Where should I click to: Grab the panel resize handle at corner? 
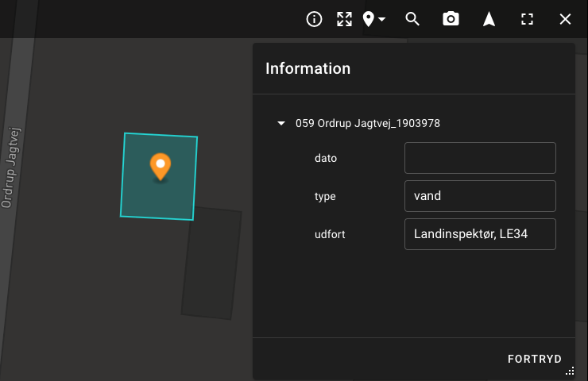[x=570, y=371]
